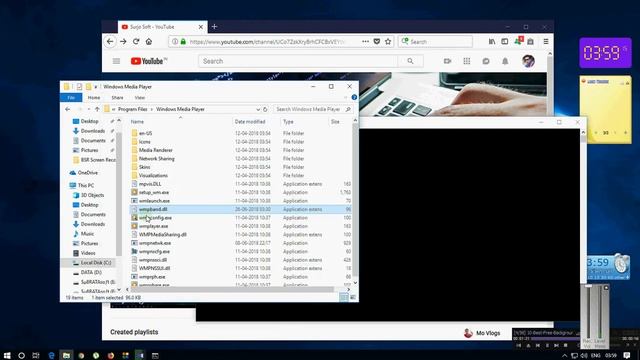Click Search Windows Media Player box
The width and height of the screenshot is (640, 360).
[313, 109]
